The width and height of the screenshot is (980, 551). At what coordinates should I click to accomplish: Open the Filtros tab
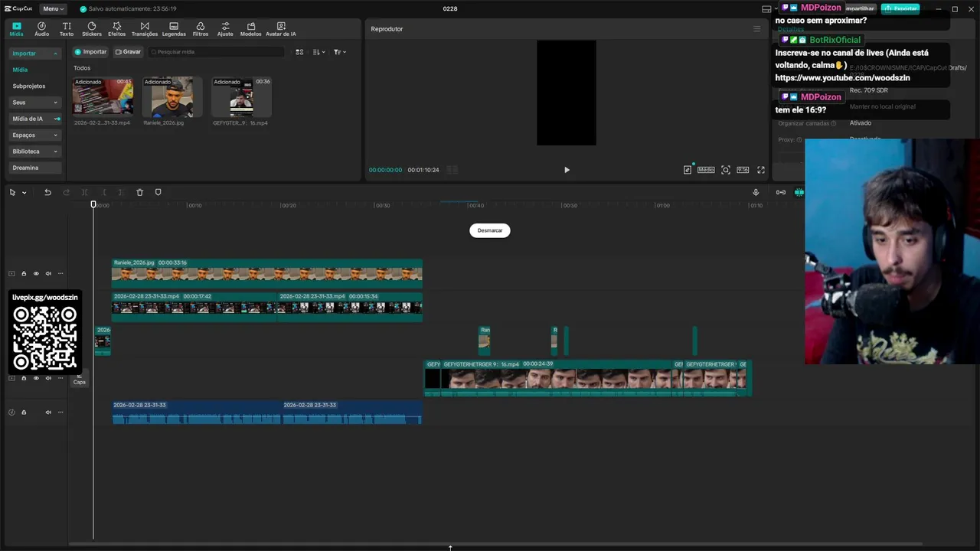tap(201, 29)
